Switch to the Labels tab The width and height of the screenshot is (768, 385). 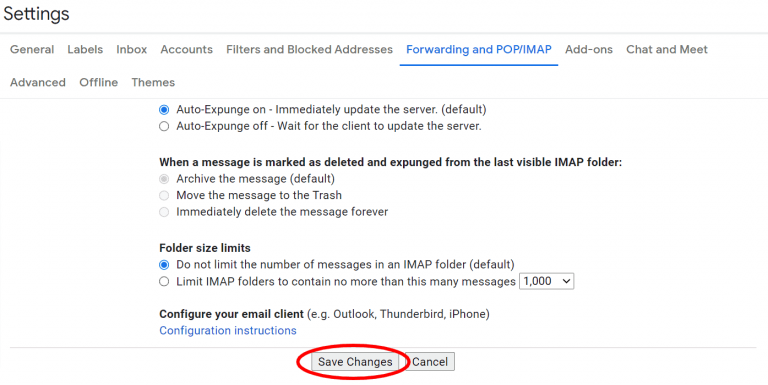(85, 49)
